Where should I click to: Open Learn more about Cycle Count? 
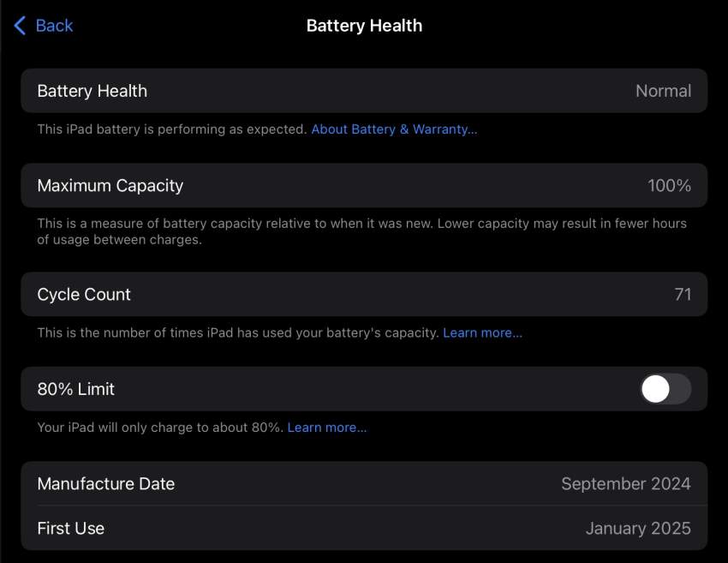482,332
